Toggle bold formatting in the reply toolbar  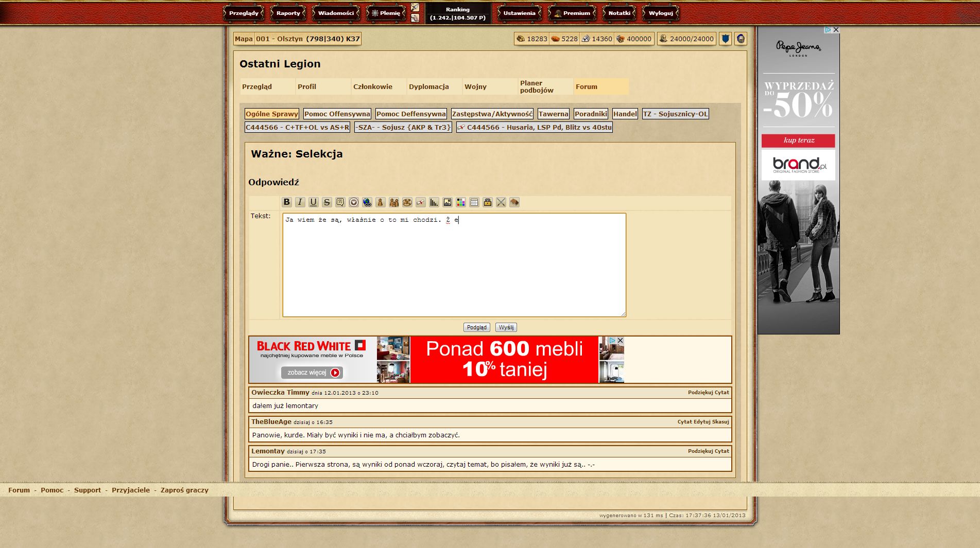287,202
